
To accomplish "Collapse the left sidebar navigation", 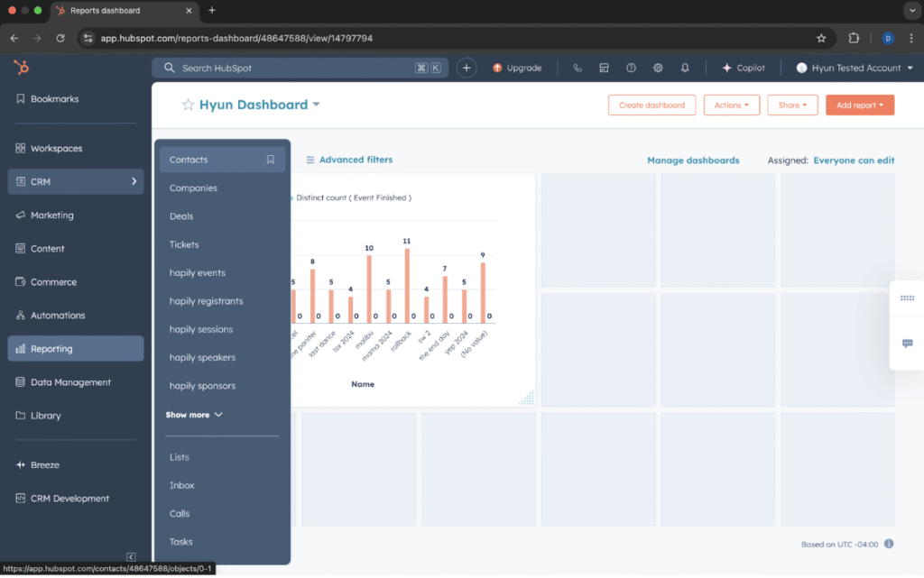I will (131, 556).
